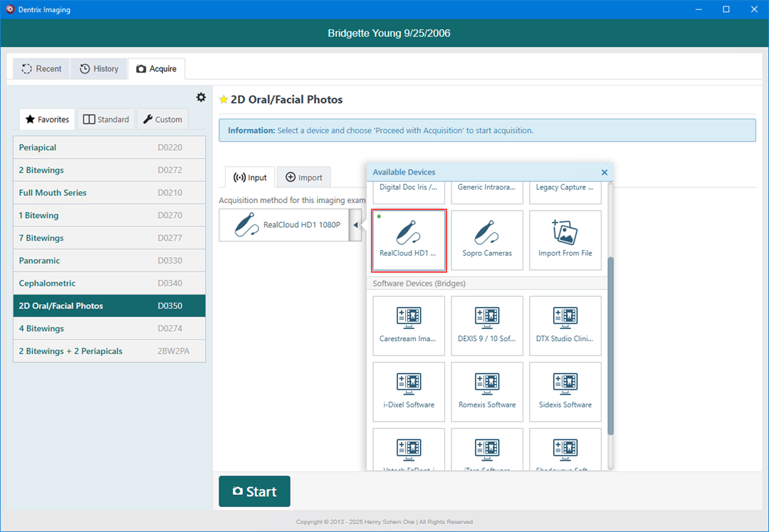Viewport: 769px width, 532px height.
Task: Close the Available Devices popup
Action: [605, 172]
